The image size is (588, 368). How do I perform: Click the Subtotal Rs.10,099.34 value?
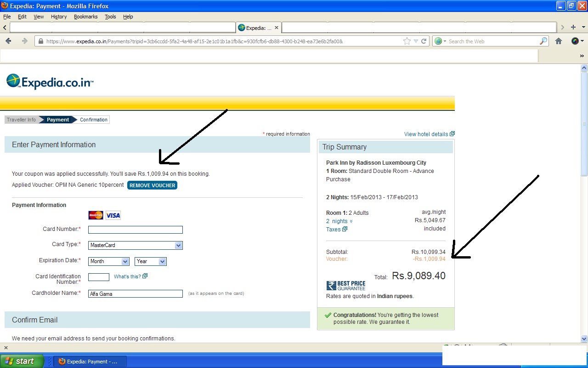pos(429,252)
